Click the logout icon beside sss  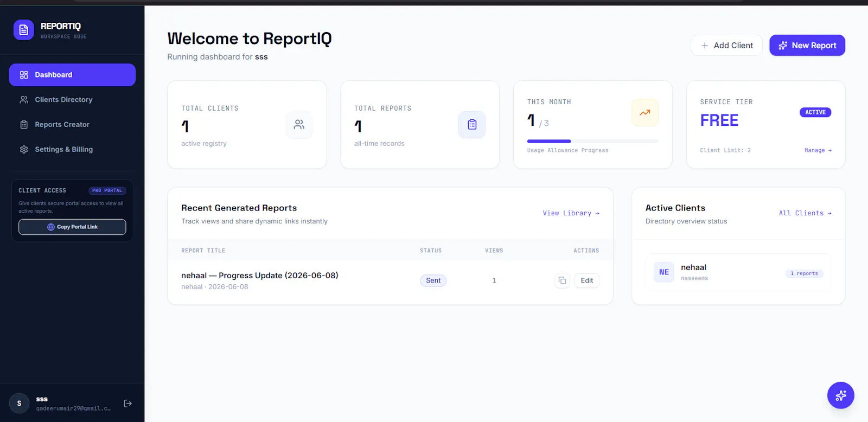point(128,404)
